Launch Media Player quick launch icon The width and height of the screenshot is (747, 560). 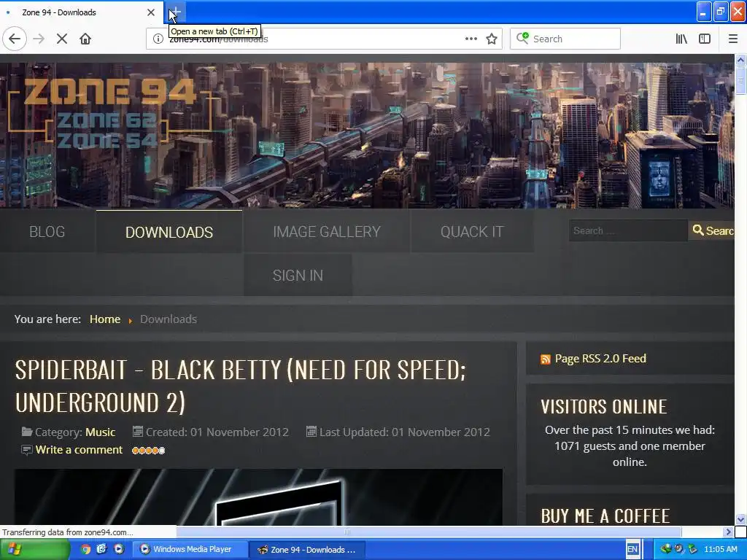coord(119,549)
